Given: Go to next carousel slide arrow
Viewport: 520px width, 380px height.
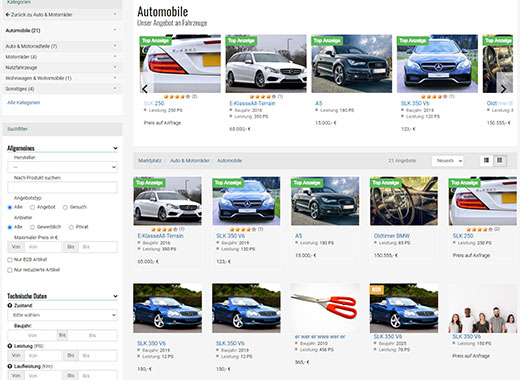Looking at the screenshot, I should click(503, 89).
